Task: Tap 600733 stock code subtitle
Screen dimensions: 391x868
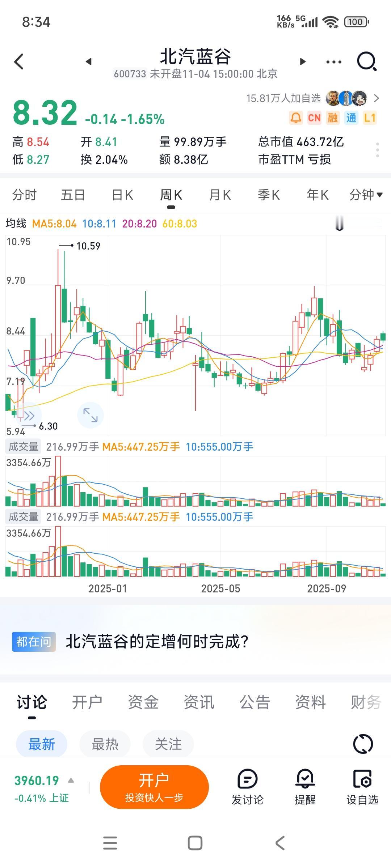Action: click(130, 74)
